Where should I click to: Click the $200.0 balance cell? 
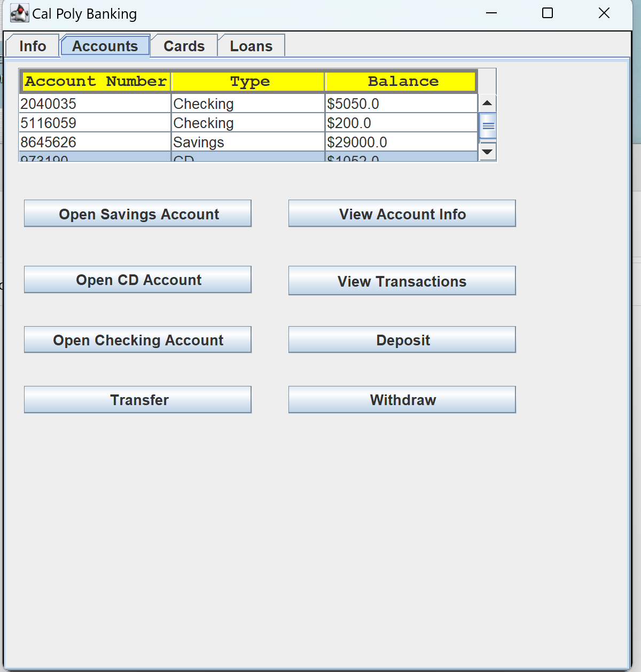coord(401,123)
